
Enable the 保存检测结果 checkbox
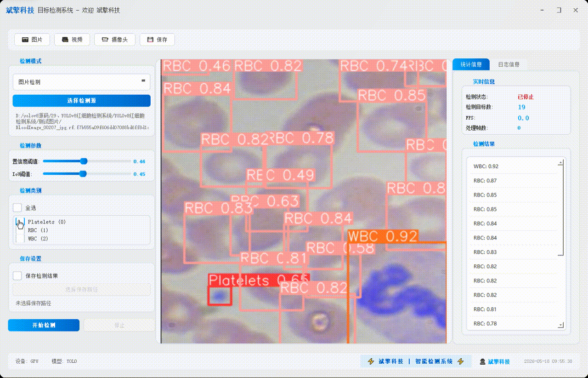17,276
